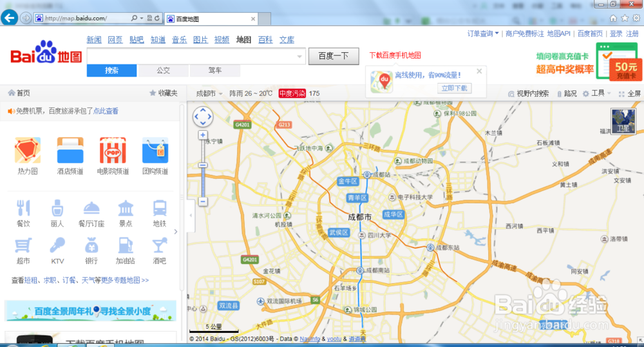Go back with browser back arrow
Screen dimensions: 644x347
tap(10, 17)
